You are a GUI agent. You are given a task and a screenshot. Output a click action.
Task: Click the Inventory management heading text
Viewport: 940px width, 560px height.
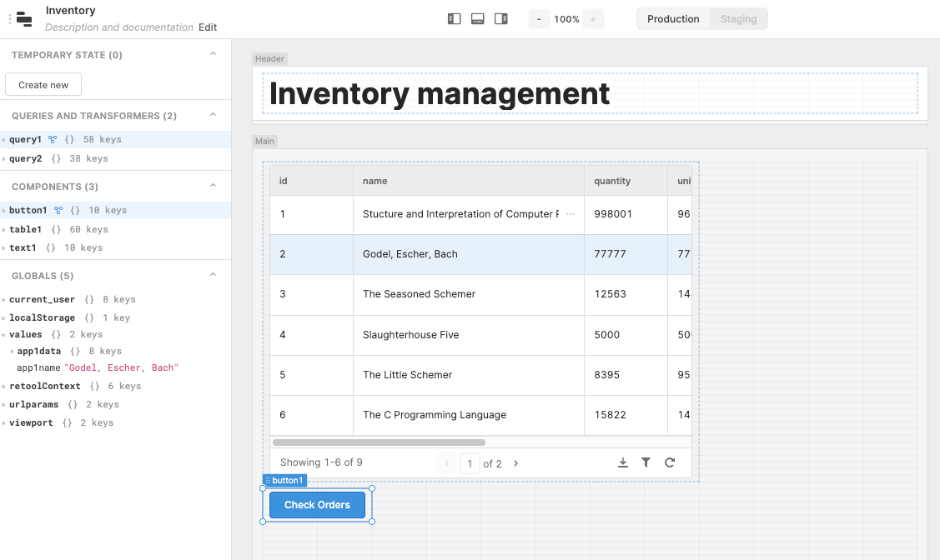(440, 93)
